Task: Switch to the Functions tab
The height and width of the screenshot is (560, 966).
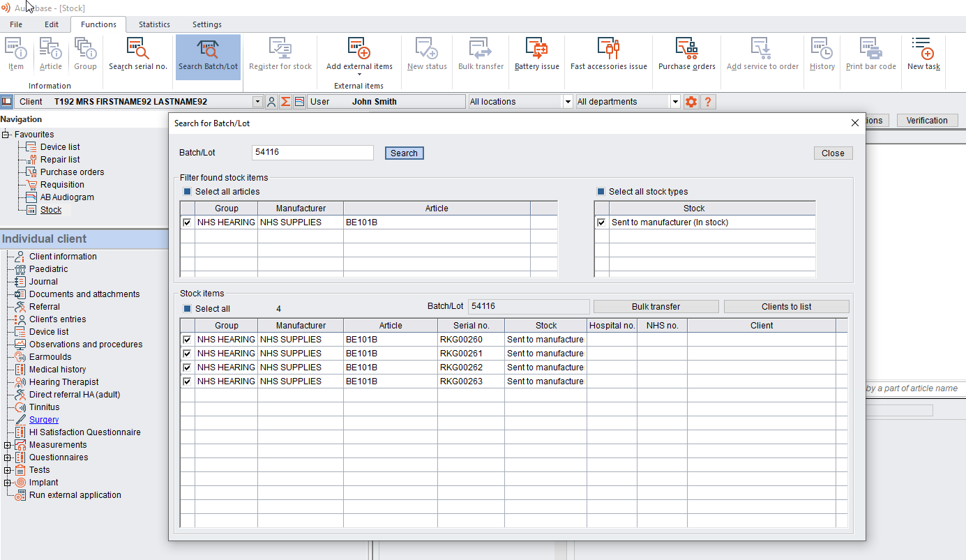Action: point(98,24)
